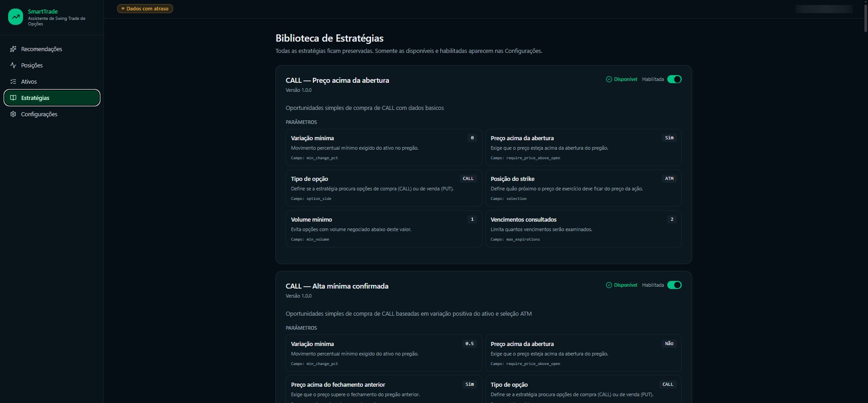The width and height of the screenshot is (868, 403).
Task: Click Versão 1.0.0 under Alta mínima confirmada
Action: pos(298,296)
